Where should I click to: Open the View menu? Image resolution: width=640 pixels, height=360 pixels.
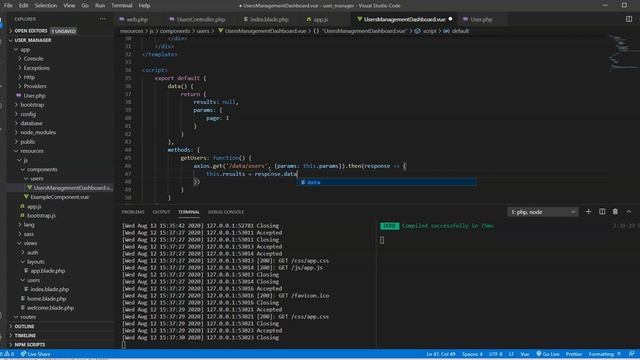coord(69,5)
